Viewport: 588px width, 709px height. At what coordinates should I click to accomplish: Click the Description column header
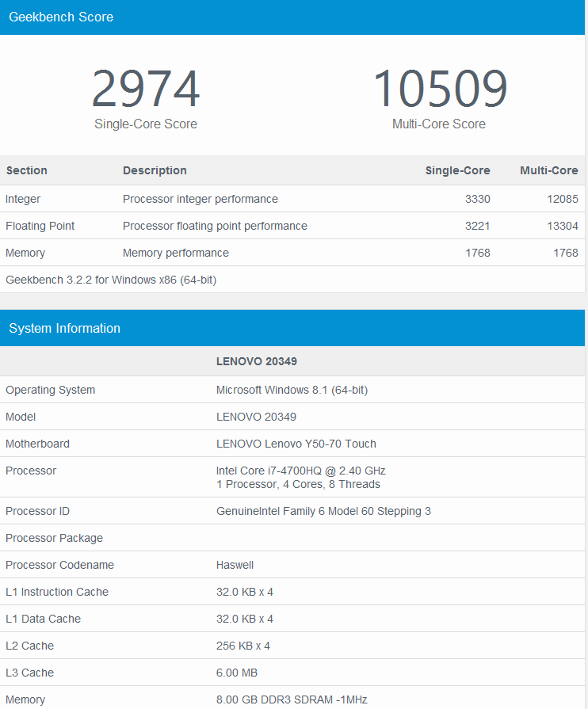point(155,170)
